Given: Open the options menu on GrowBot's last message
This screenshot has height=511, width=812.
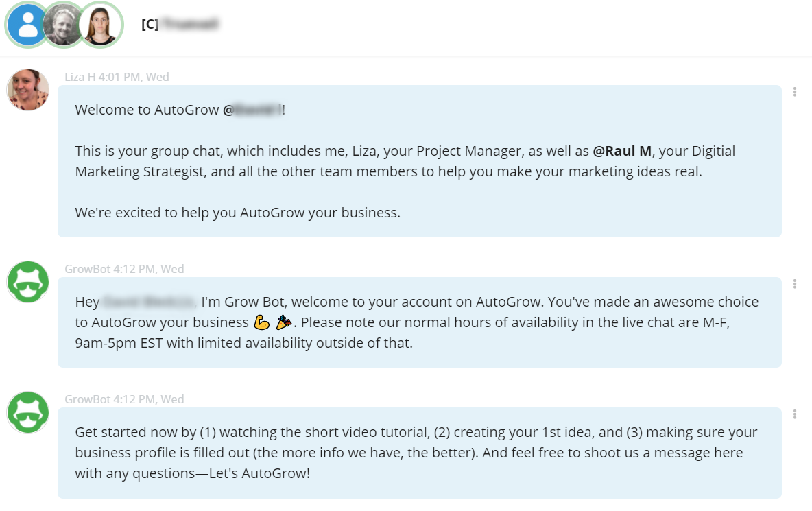Looking at the screenshot, I should [795, 414].
